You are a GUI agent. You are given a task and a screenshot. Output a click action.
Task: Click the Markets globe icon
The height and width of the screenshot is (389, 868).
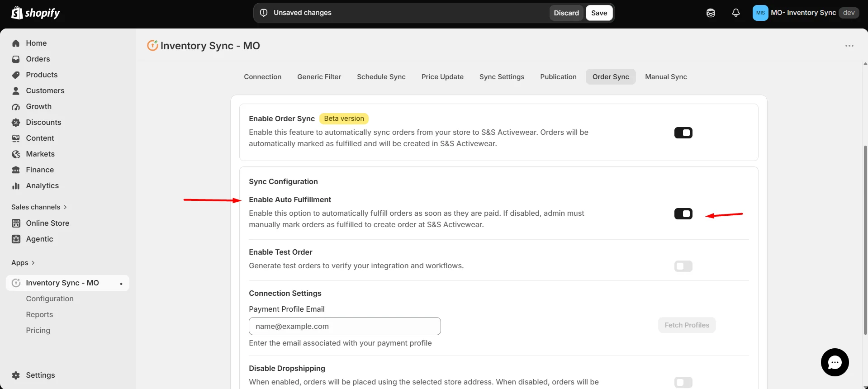(x=16, y=154)
